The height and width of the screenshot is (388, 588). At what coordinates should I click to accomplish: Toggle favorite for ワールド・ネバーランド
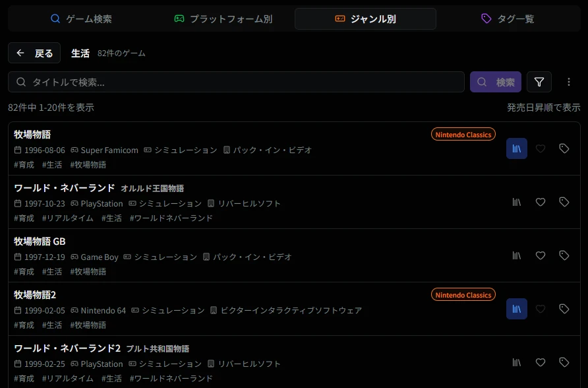point(541,202)
